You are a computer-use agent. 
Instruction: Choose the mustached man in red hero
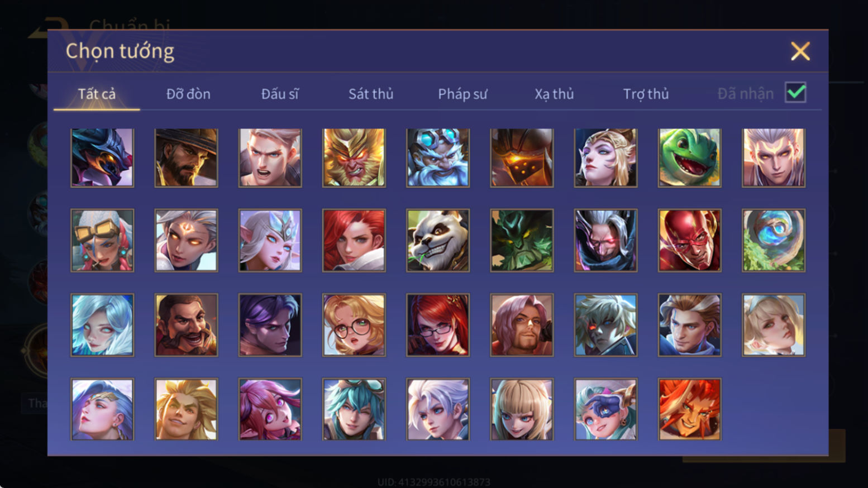pos(186,325)
